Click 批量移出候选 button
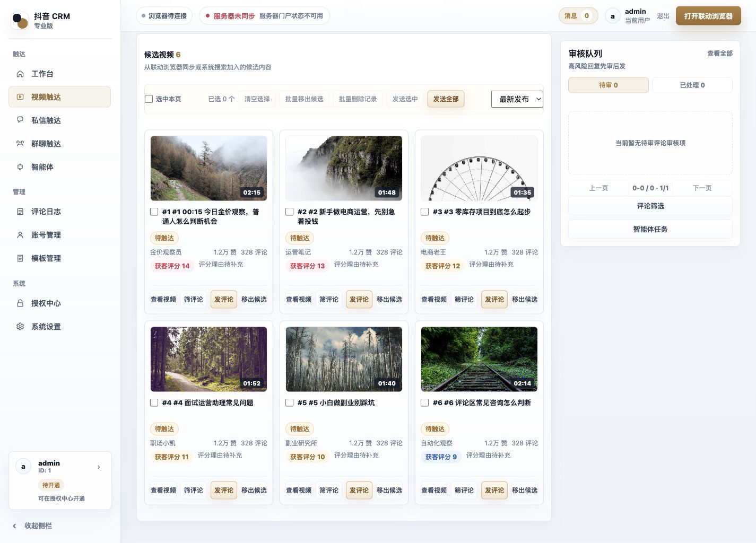This screenshot has width=756, height=543. (305, 99)
